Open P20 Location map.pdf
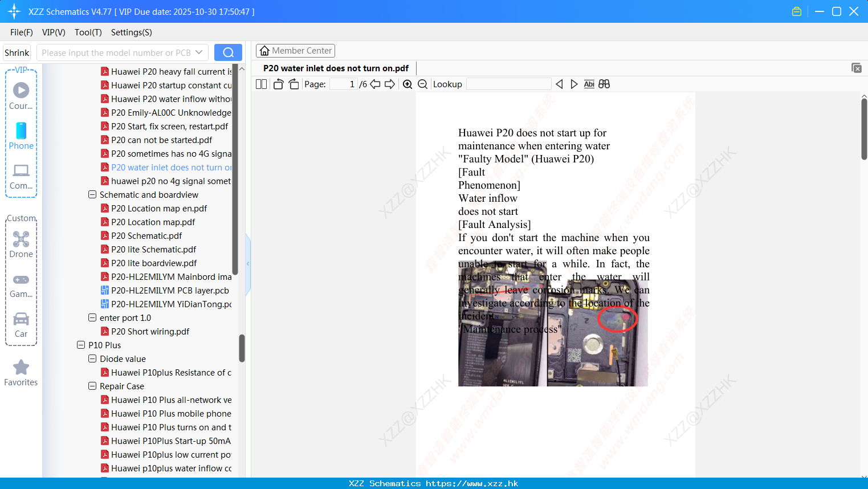The height and width of the screenshot is (489, 868). [x=153, y=222]
